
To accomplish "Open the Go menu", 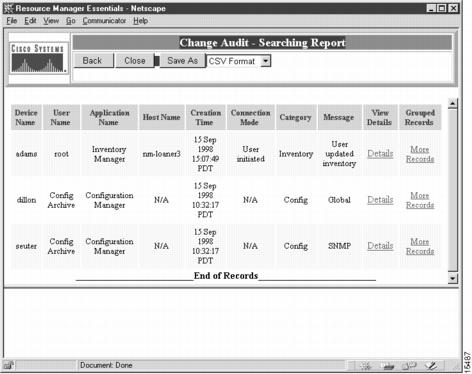I will point(70,21).
